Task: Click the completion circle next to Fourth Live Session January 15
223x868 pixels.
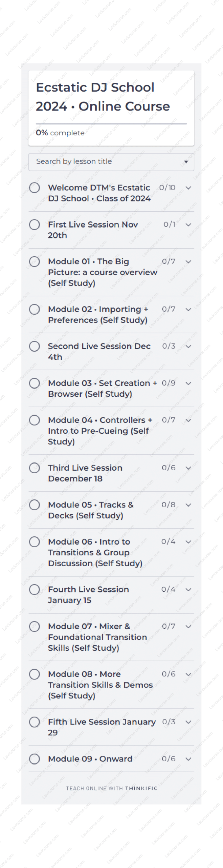Action: tap(34, 590)
